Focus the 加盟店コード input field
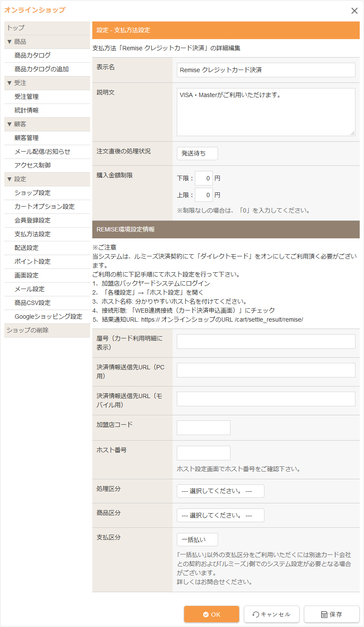This screenshot has height=627, width=364. (203, 428)
